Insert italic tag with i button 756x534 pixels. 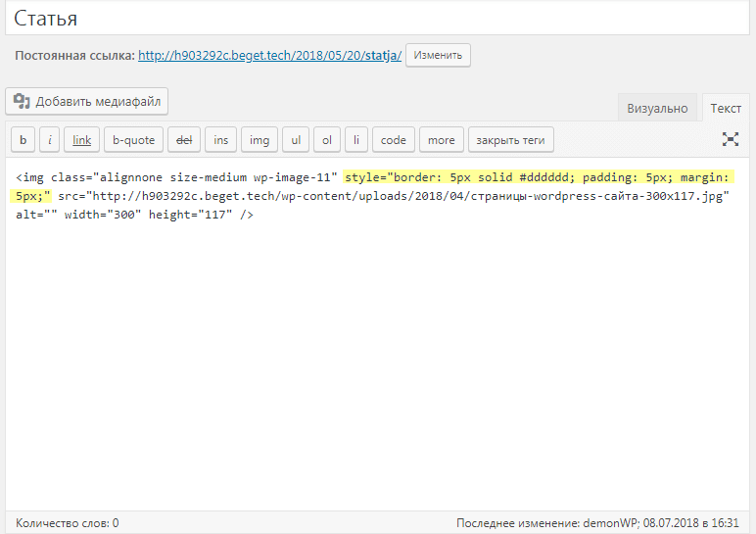50,140
